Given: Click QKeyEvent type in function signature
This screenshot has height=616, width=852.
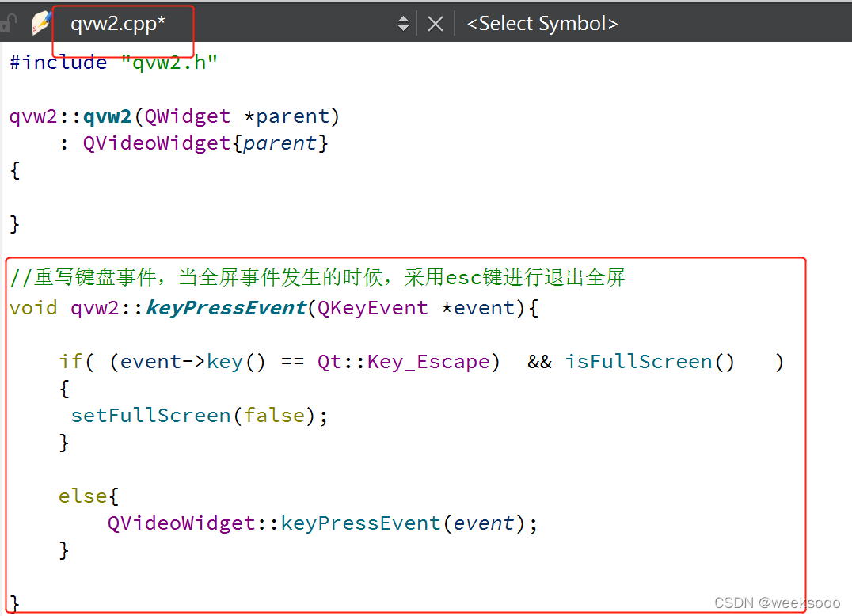Looking at the screenshot, I should (x=373, y=308).
